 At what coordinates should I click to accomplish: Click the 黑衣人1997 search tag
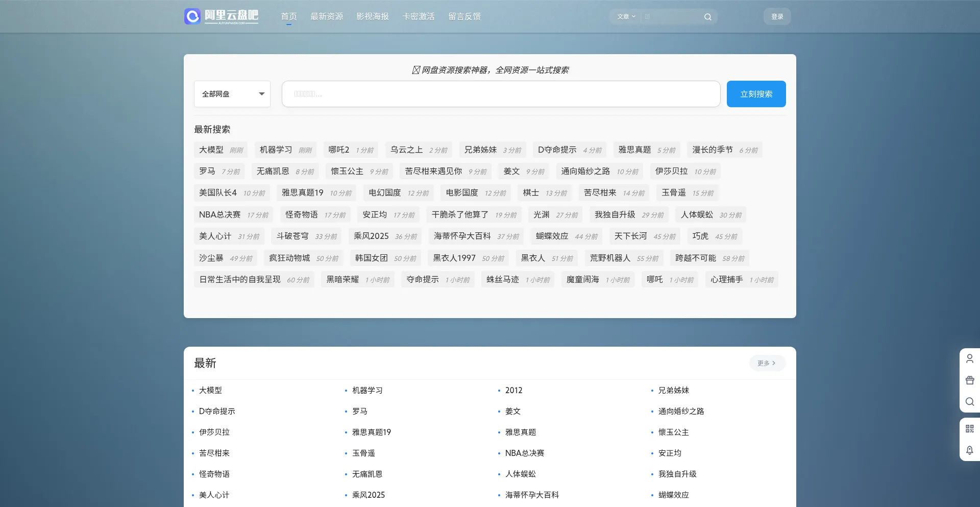(x=469, y=258)
